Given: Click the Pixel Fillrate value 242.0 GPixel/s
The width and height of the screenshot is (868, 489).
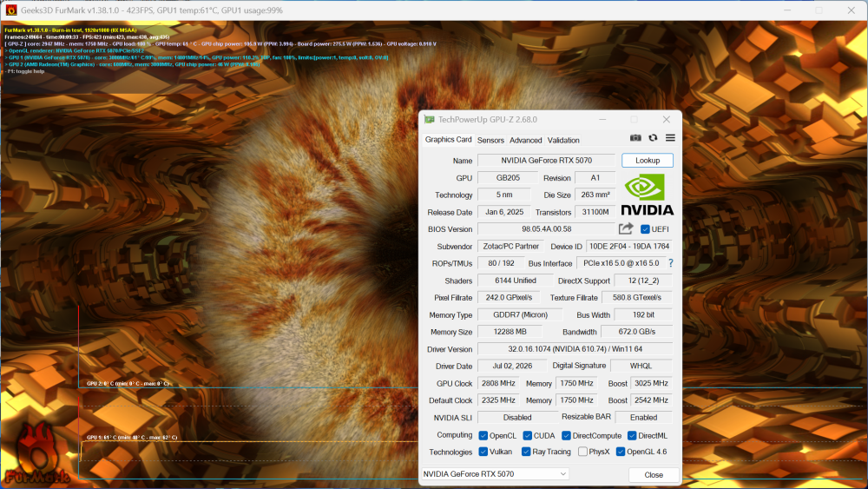Looking at the screenshot, I should (509, 297).
